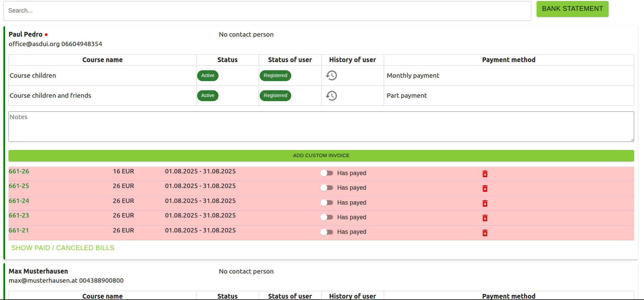The image size is (644, 300).
Task: Delete invoice 661-26 with trash icon
Action: point(485,174)
